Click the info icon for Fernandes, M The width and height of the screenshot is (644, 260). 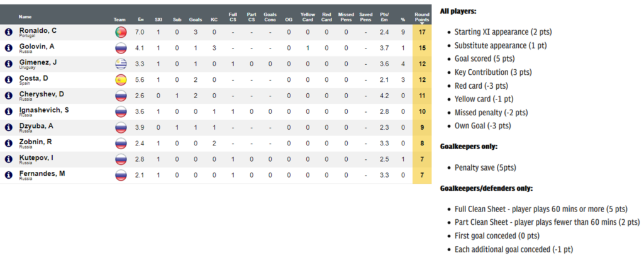tap(9, 175)
